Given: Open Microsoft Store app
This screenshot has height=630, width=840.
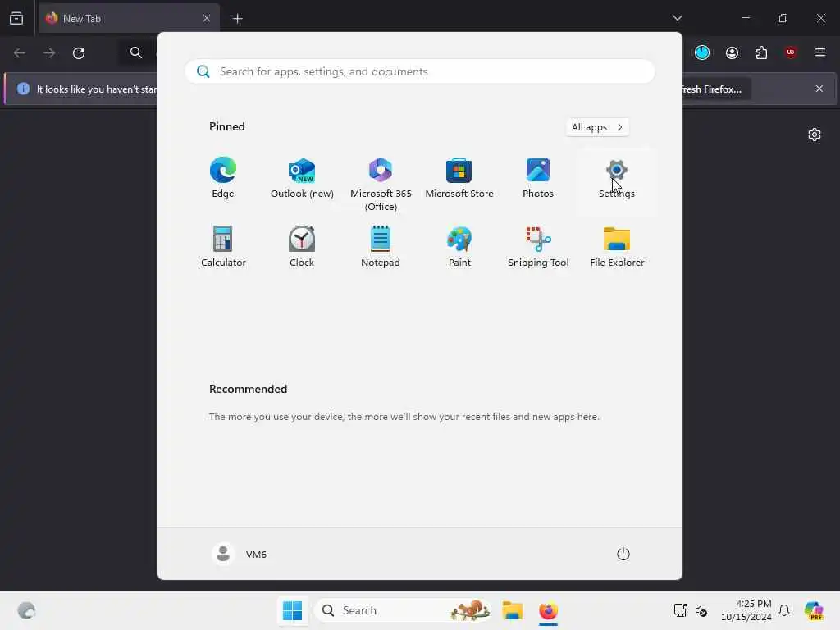Looking at the screenshot, I should 459,179.
